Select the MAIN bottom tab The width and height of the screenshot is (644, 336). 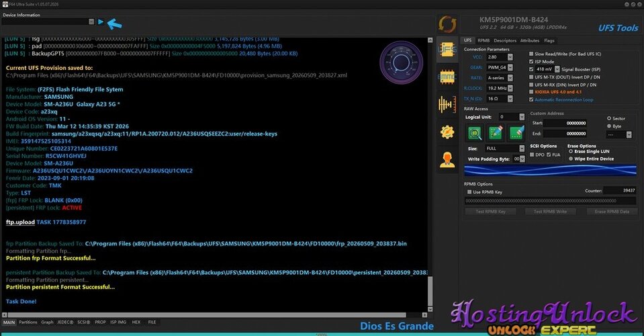pyautogui.click(x=9, y=323)
